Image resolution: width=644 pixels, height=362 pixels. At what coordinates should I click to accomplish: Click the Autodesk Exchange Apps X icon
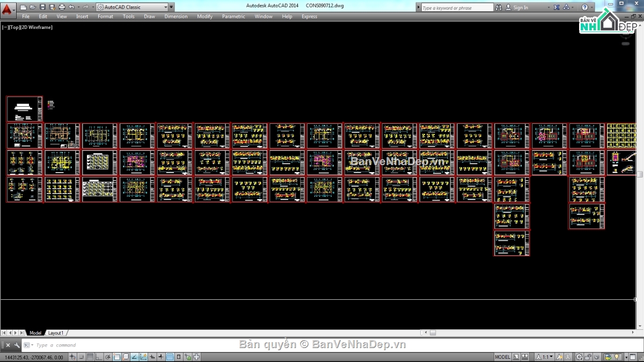557,8
